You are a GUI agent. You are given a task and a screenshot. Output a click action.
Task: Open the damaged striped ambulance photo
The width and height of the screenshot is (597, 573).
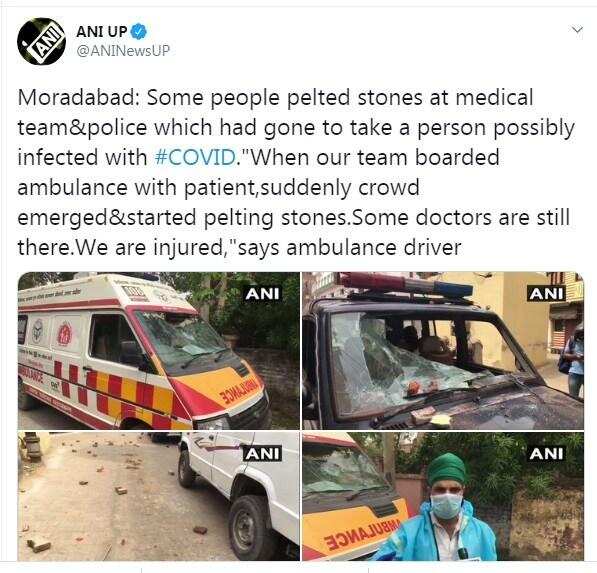click(x=158, y=351)
